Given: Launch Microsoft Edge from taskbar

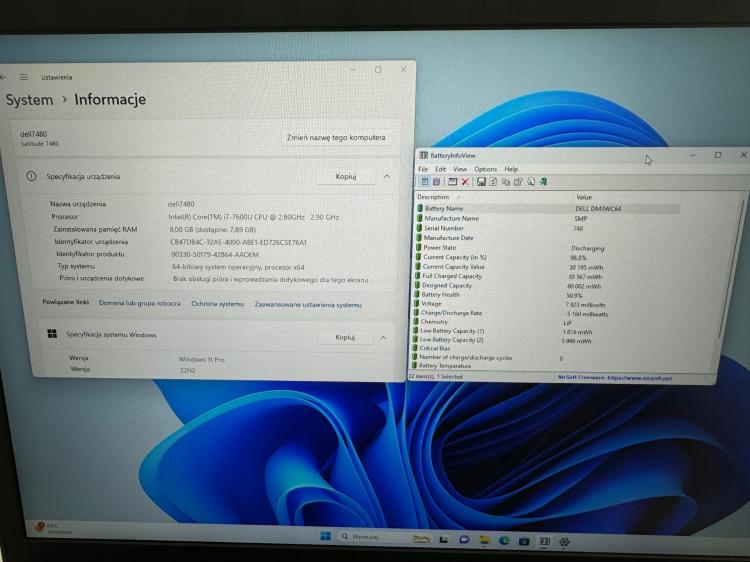Looking at the screenshot, I should point(504,541).
